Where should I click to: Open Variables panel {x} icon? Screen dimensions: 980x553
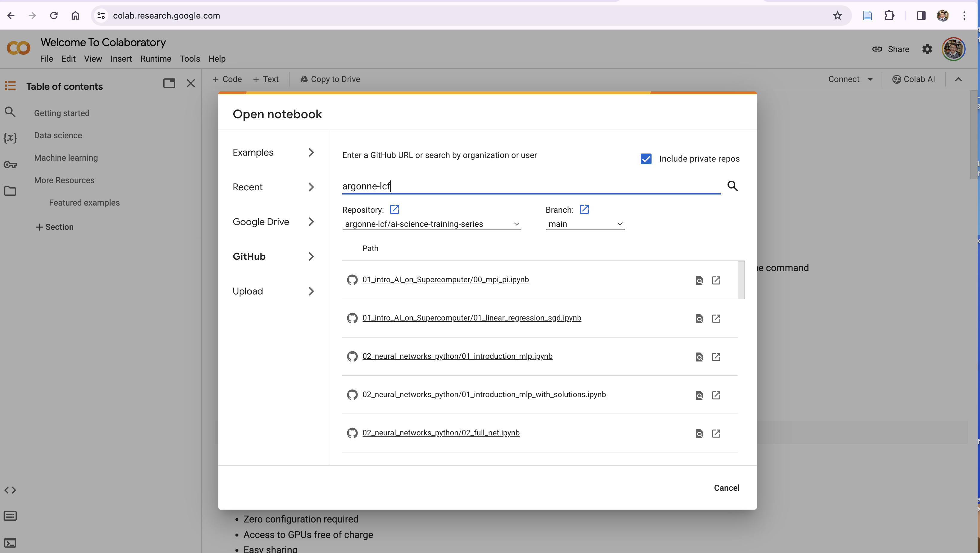[x=10, y=137]
